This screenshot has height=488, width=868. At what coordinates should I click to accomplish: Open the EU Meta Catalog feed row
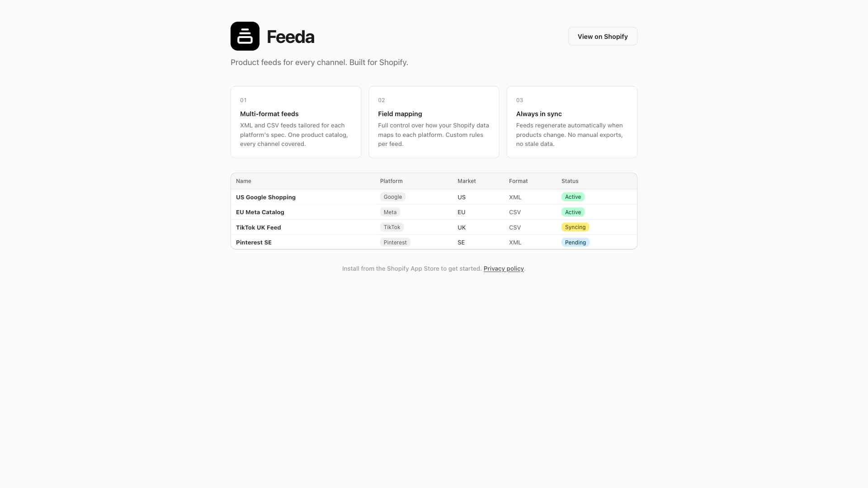(260, 212)
